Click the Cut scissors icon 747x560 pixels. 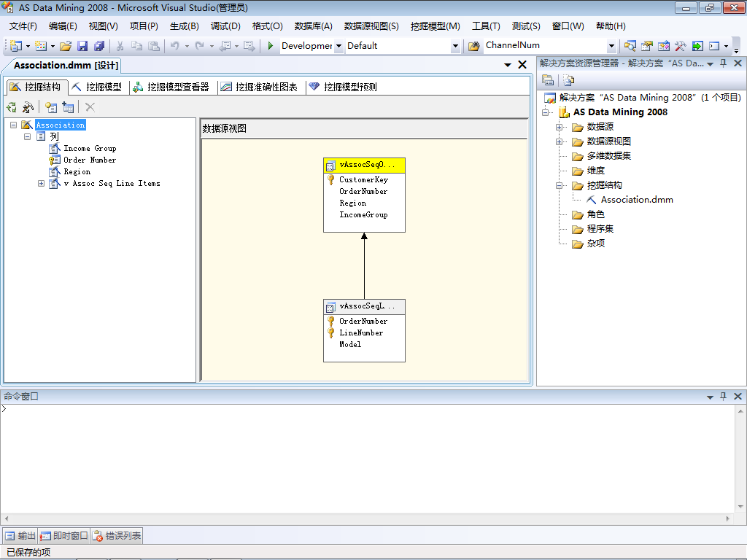point(120,46)
